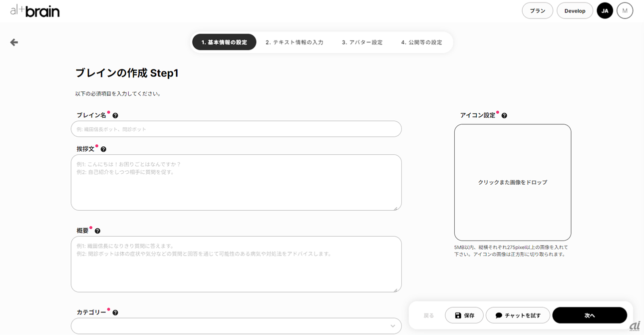
Task: Open the 4. 公開等の設定 tab
Action: click(422, 42)
